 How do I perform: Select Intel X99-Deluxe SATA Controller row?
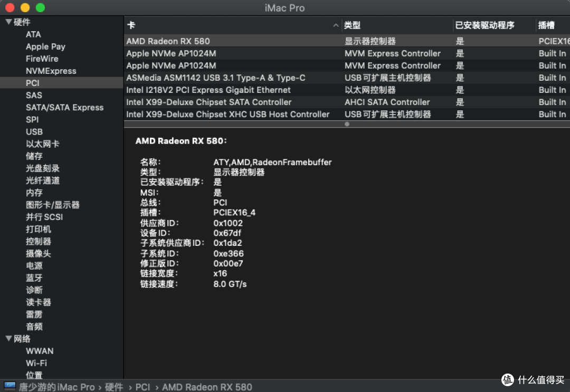(347, 102)
